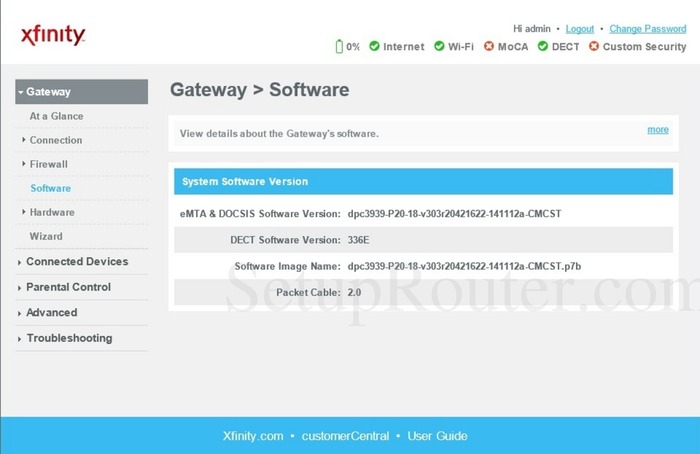Viewport: 700px width, 454px height.
Task: Expand the Advanced section
Action: (51, 312)
